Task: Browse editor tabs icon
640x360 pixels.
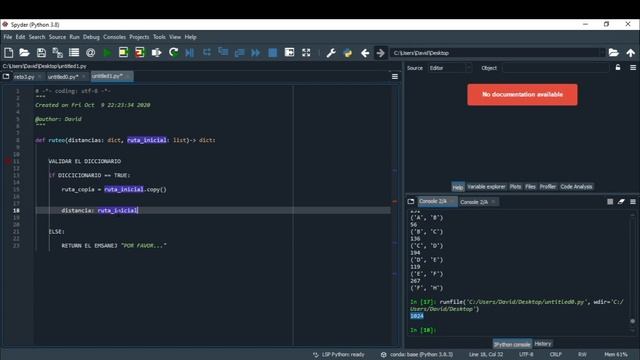Action: tap(6, 76)
